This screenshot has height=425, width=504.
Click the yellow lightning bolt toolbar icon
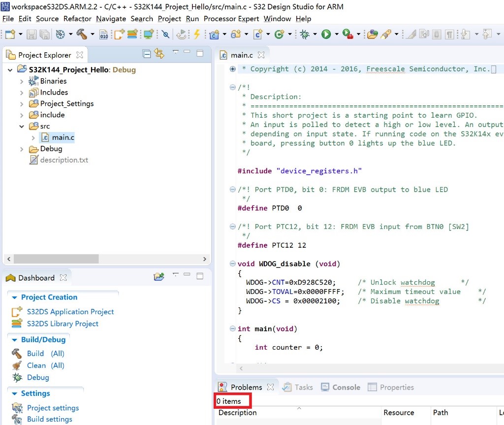[x=197, y=34]
